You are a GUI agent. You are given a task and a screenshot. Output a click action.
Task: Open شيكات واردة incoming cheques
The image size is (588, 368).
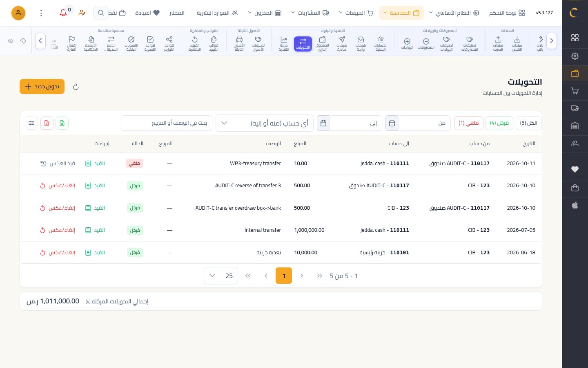(361, 43)
